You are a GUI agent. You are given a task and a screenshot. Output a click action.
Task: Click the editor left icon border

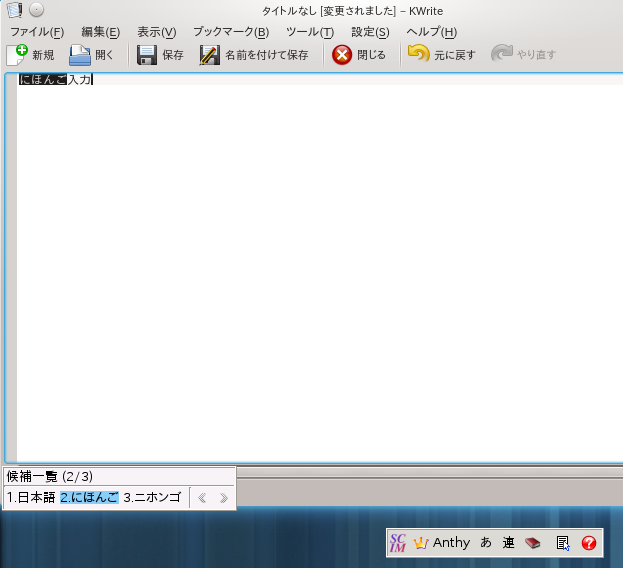coord(11,268)
